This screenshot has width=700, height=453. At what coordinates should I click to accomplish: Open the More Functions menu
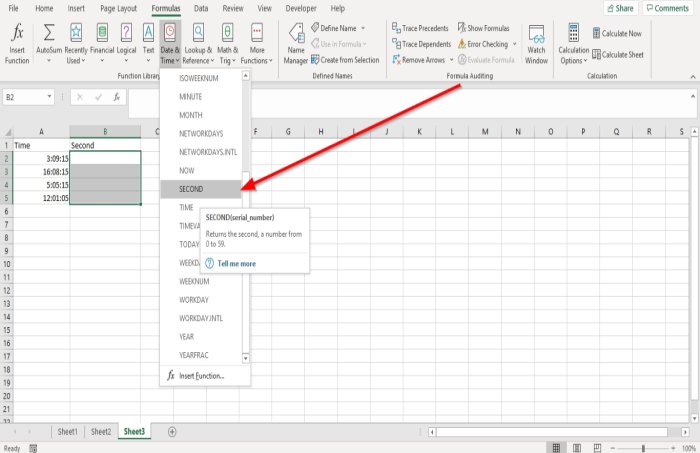pos(257,44)
